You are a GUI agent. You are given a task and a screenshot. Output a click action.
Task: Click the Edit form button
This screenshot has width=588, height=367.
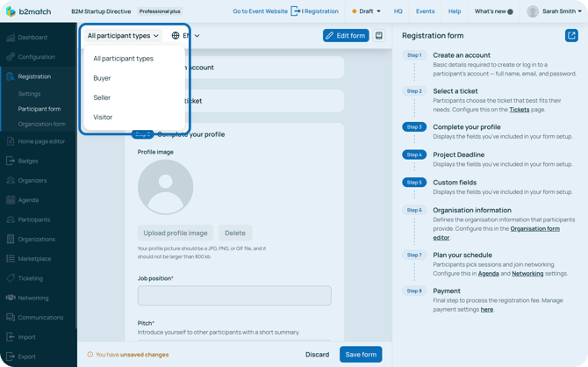[x=346, y=36]
